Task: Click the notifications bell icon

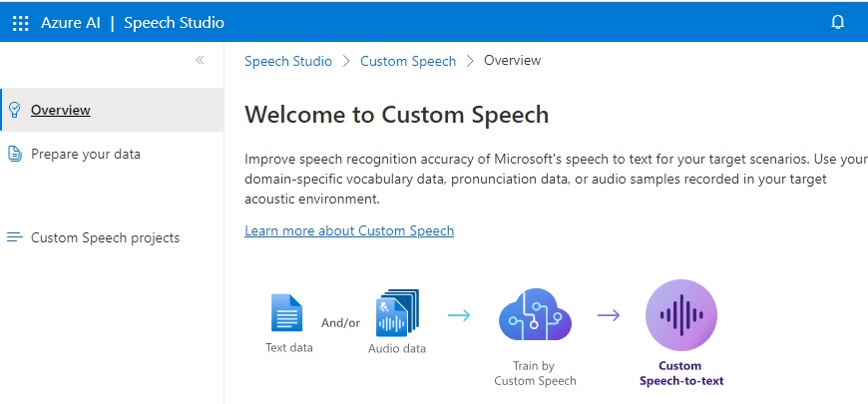Action: click(x=838, y=22)
